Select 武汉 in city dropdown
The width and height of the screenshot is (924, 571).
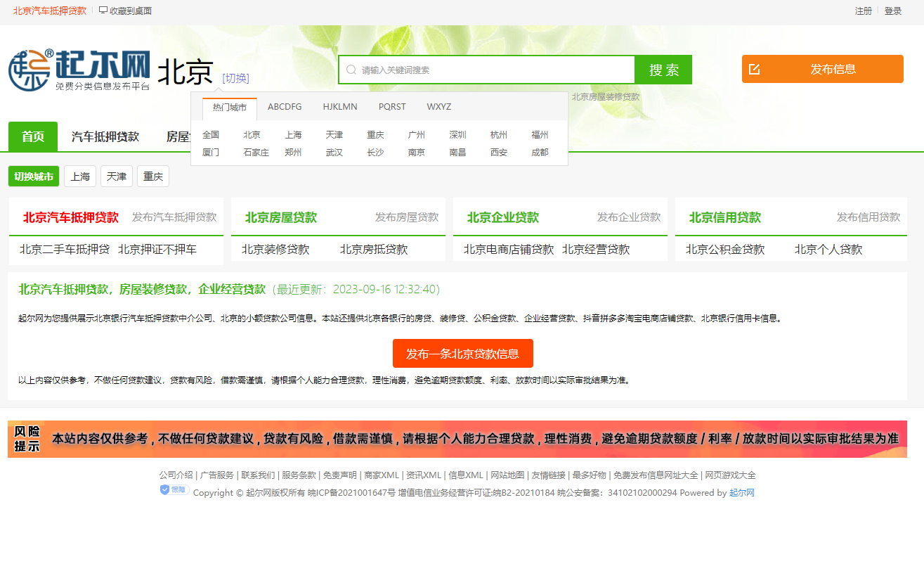click(334, 152)
